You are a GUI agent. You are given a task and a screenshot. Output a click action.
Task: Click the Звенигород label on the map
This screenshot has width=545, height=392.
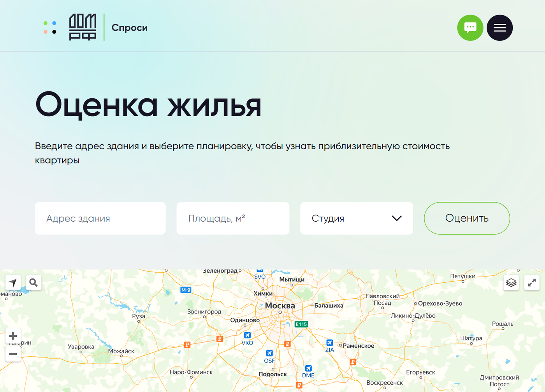[204, 311]
